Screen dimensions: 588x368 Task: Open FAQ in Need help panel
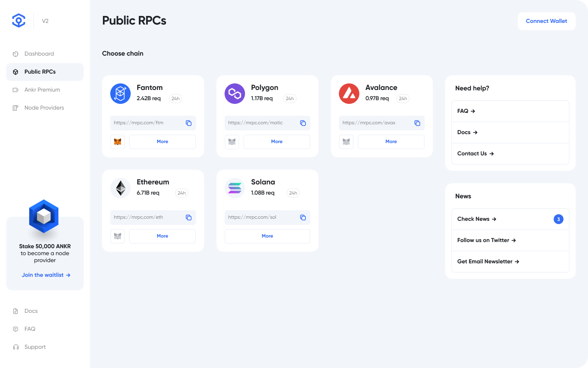coord(510,111)
